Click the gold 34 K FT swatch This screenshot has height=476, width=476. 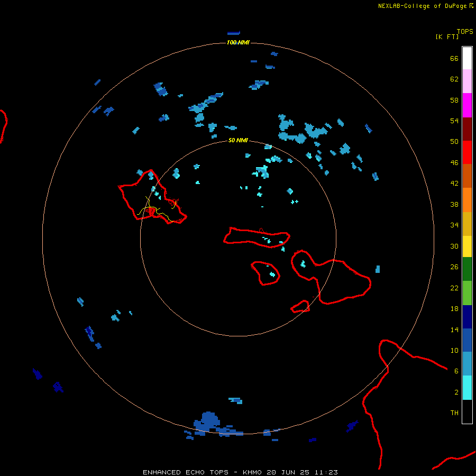coord(467,224)
